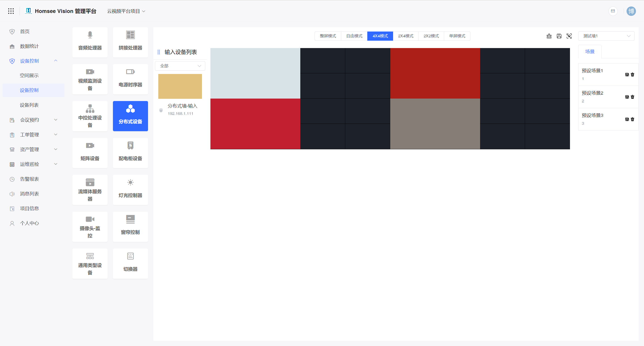Delete 预设场景3 with its trash icon
The image size is (644, 346).
(632, 119)
